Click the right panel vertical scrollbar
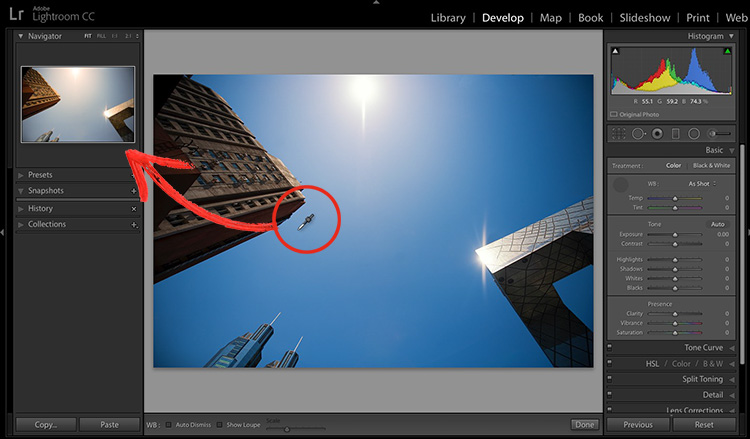The width and height of the screenshot is (750, 439). pyautogui.click(x=742, y=253)
